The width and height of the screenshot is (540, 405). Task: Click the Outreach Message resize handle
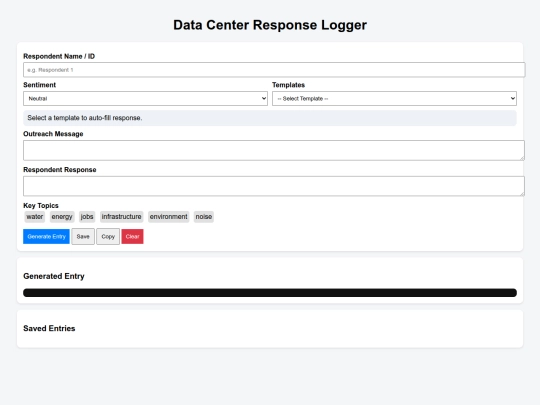[522, 158]
